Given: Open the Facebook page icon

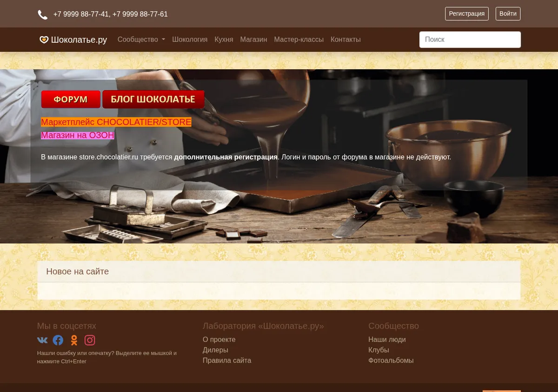Looking at the screenshot, I should [x=58, y=340].
